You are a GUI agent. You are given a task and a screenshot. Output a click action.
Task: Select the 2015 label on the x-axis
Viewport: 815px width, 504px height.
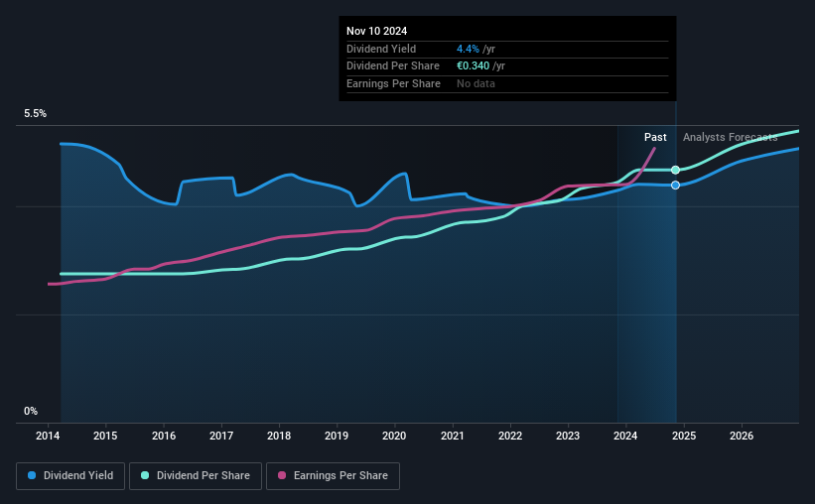(105, 436)
